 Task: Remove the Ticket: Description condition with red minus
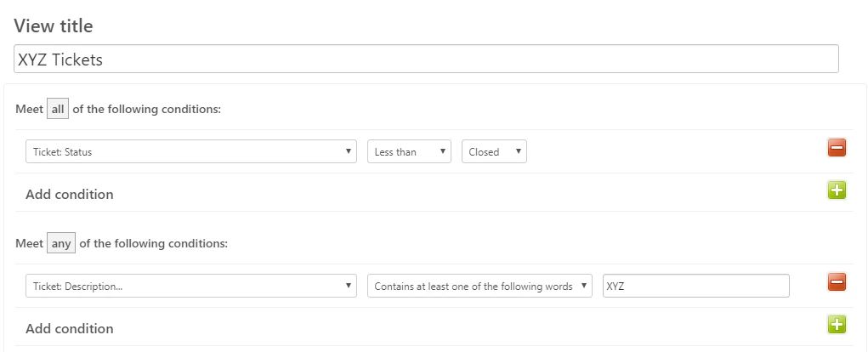pyautogui.click(x=837, y=282)
